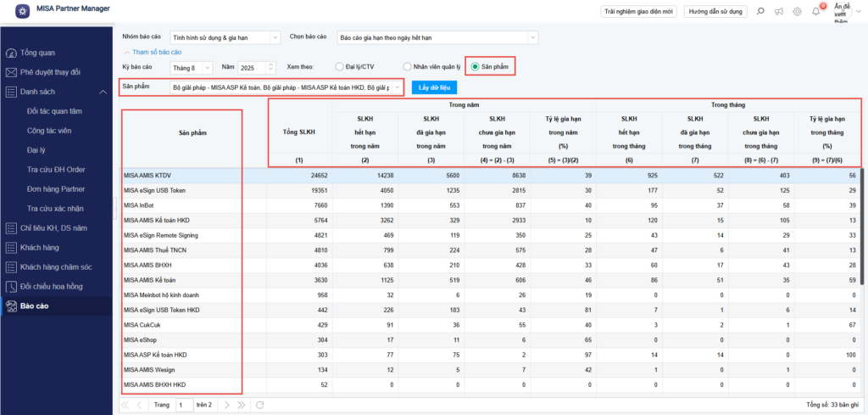Click the megaphone announcements icon
The image size is (868, 415).
pyautogui.click(x=777, y=11)
